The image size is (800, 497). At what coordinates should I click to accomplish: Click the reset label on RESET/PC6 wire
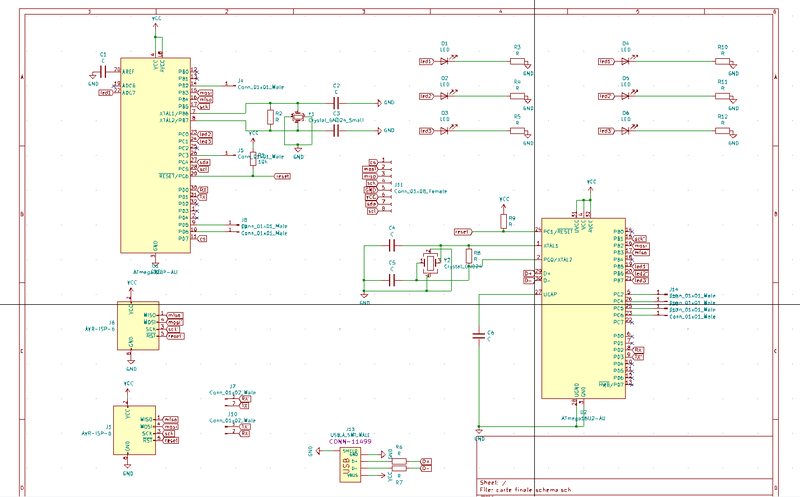pos(282,176)
